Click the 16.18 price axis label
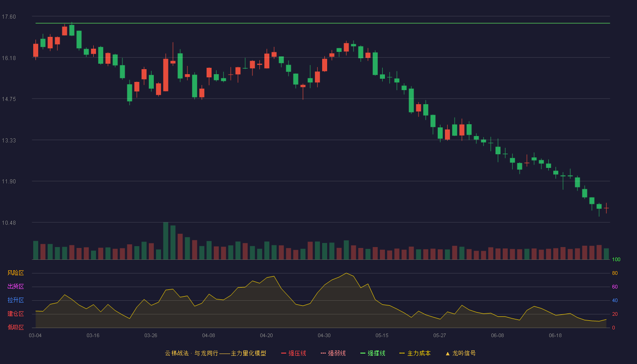 [x=9, y=58]
